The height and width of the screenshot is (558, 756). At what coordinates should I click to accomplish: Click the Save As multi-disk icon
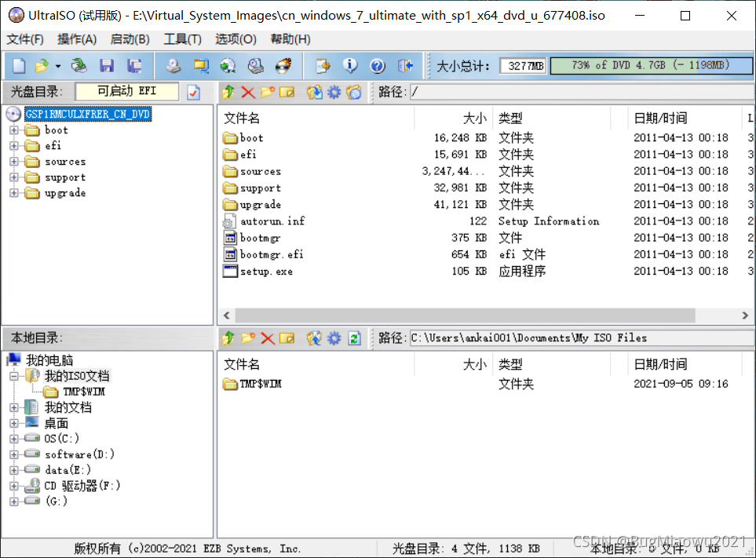[134, 66]
